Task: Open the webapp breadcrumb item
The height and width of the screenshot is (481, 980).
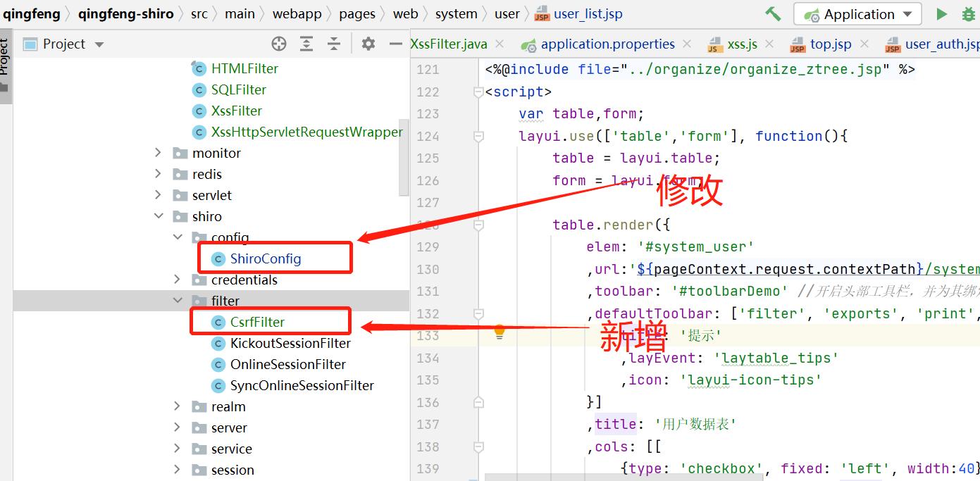Action: click(296, 13)
